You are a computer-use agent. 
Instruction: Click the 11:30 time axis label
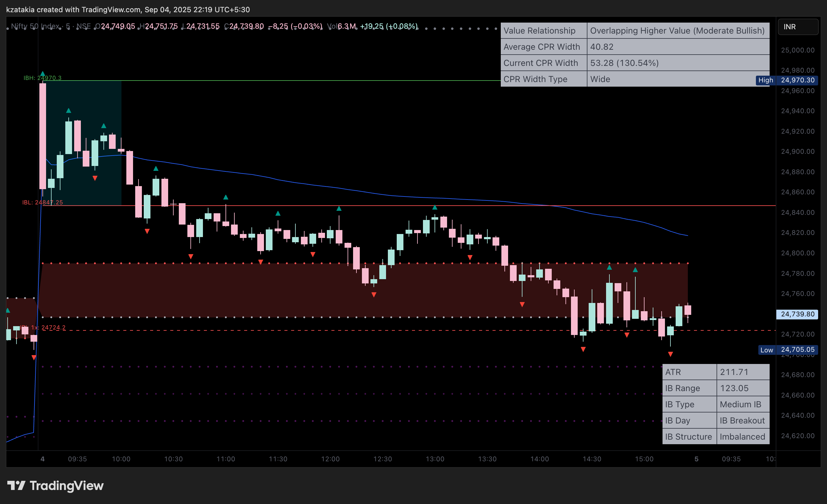pos(278,459)
